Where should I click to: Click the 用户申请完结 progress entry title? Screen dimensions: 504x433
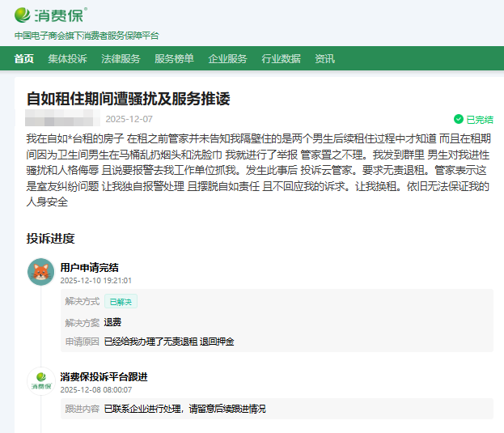pyautogui.click(x=89, y=267)
